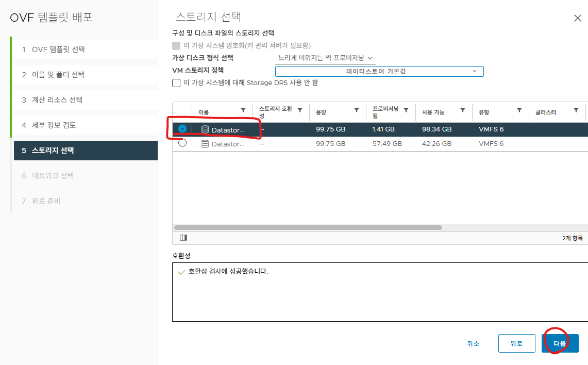Image resolution: width=588 pixels, height=365 pixels.
Task: Click the 취소 button
Action: click(473, 343)
